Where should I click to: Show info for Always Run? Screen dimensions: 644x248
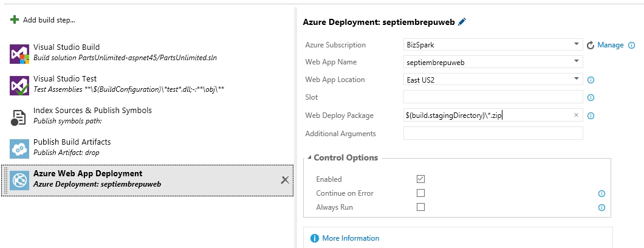pos(601,208)
